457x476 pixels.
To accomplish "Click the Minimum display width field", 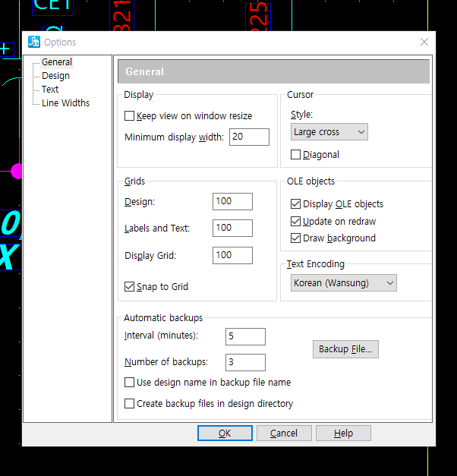I will pos(249,137).
